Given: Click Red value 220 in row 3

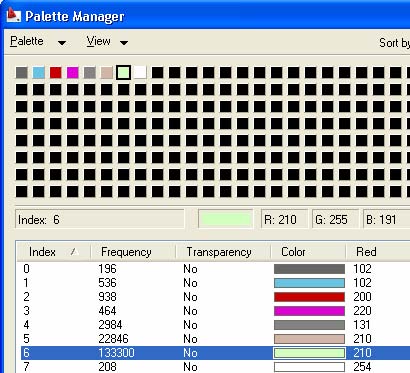Looking at the screenshot, I should 362,311.
